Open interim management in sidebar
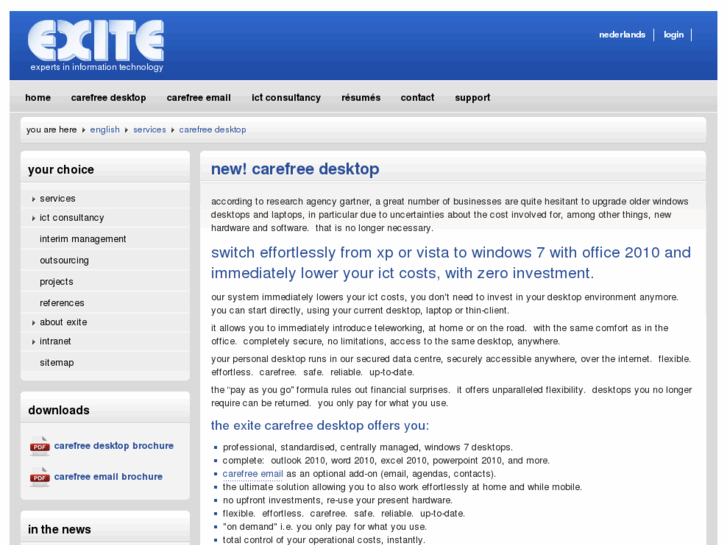Viewport: 727px width, 545px height. pos(83,239)
